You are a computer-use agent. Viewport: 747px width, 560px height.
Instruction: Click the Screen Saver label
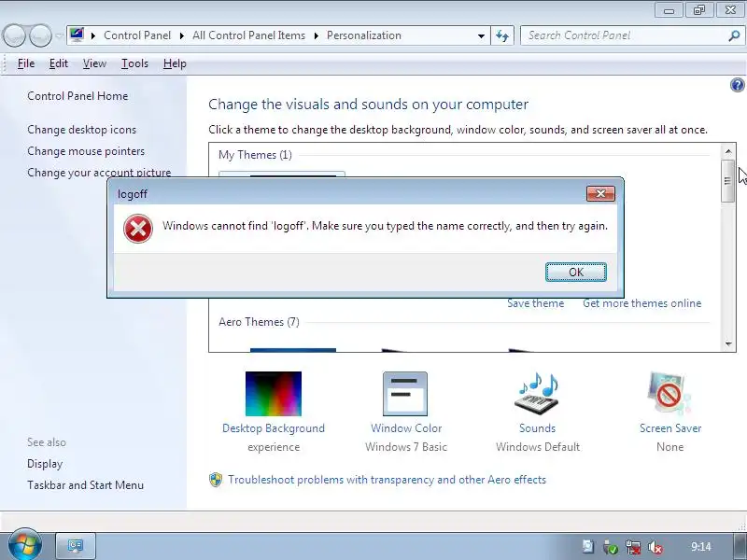[670, 428]
